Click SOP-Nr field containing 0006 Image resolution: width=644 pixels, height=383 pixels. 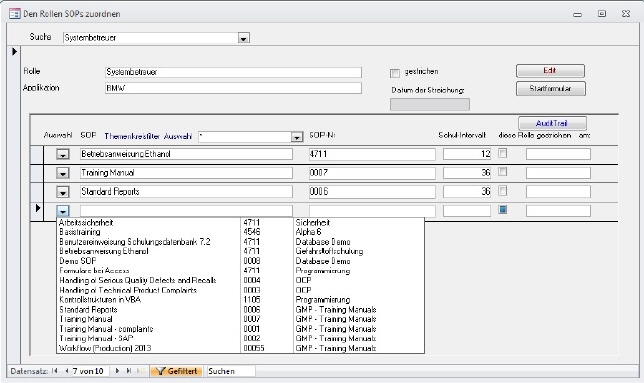tap(372, 192)
